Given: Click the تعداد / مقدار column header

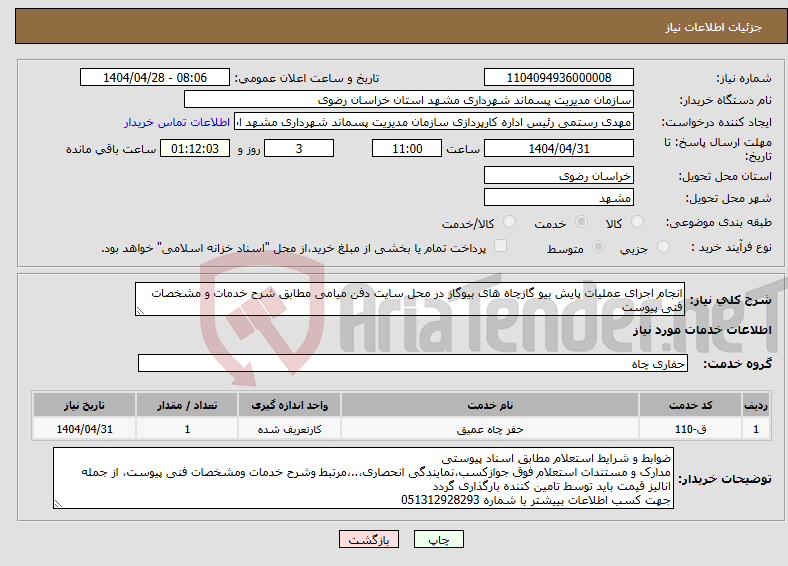Looking at the screenshot, I should 187,405.
